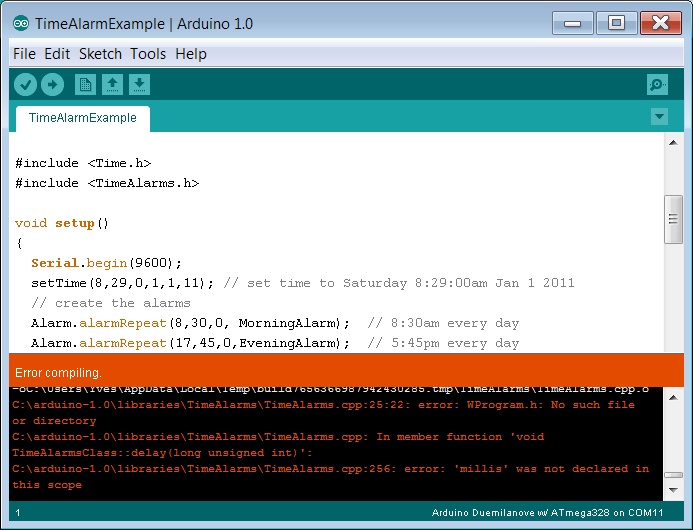Viewport: 693px width, 530px height.
Task: Click the '// 5:45pm every day' comment
Action: tap(443, 343)
